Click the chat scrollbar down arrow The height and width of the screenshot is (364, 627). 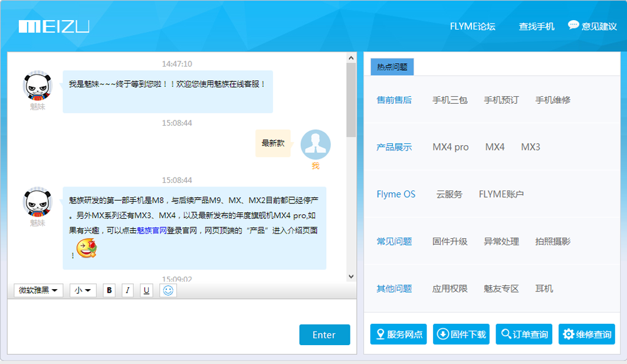pyautogui.click(x=351, y=276)
